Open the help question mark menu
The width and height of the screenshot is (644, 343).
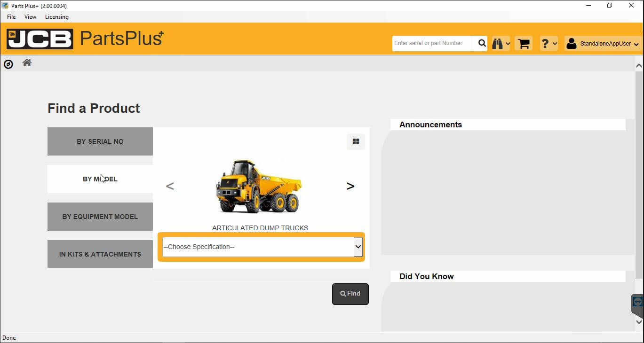pos(549,44)
